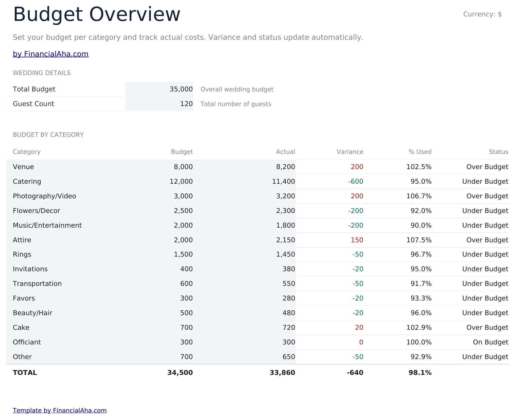
Task: Select the Rings % Used 96.7%
Action: click(x=421, y=255)
